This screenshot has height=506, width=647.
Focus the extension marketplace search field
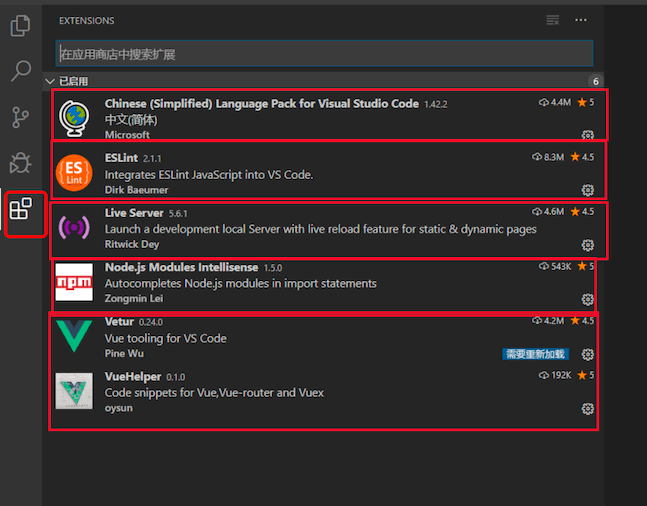click(324, 54)
